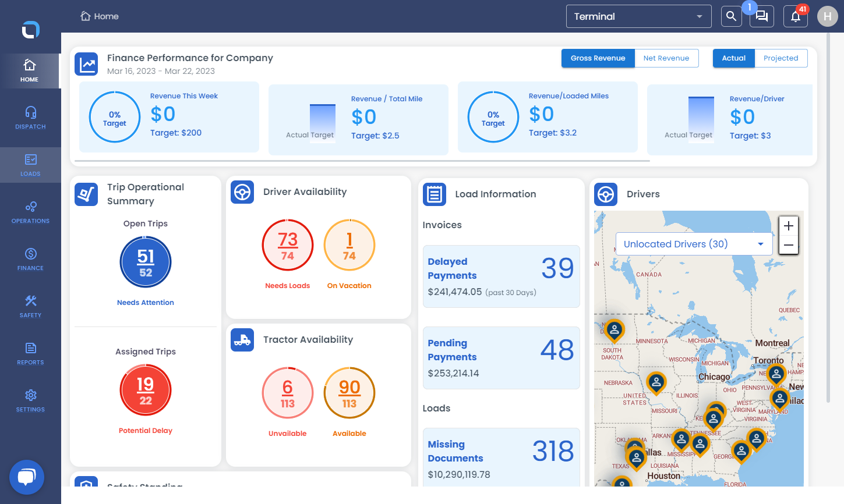Open the Missing Documents card
844x504 pixels.
pos(502,457)
